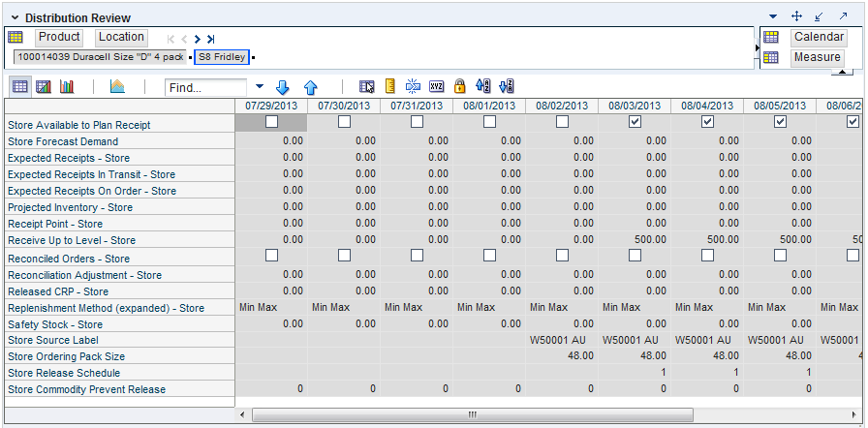Check Reconciled Orders - Store for 07/30/2013
This screenshot has width=868, height=428.
pyautogui.click(x=344, y=256)
